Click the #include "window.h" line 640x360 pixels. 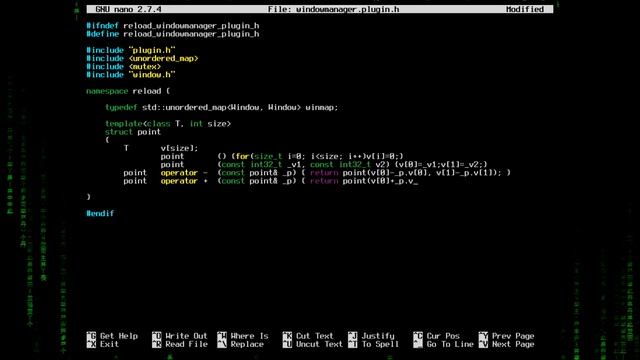[x=131, y=75]
